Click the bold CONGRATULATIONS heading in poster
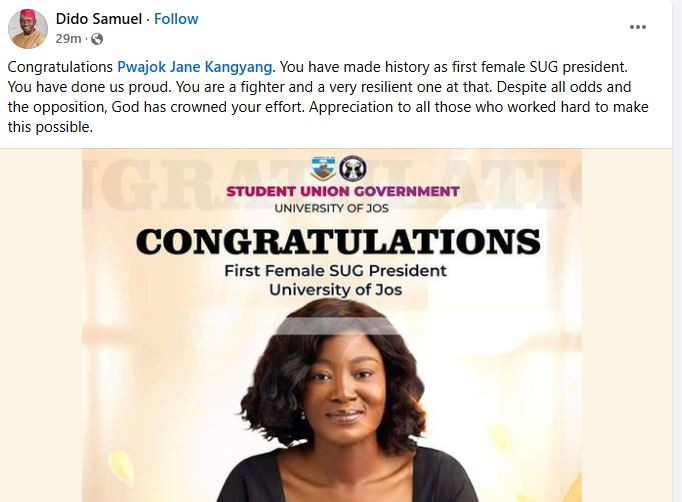The width and height of the screenshot is (682, 502). click(x=337, y=241)
